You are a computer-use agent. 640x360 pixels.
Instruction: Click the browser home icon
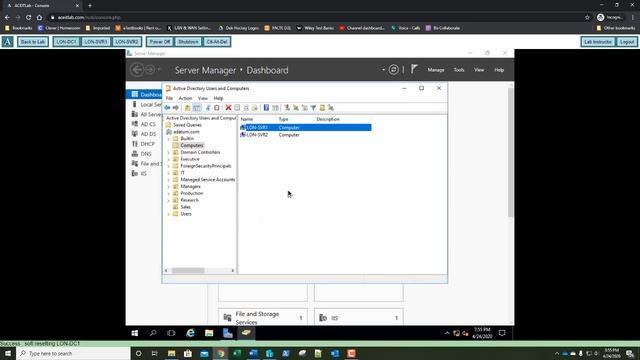39,17
